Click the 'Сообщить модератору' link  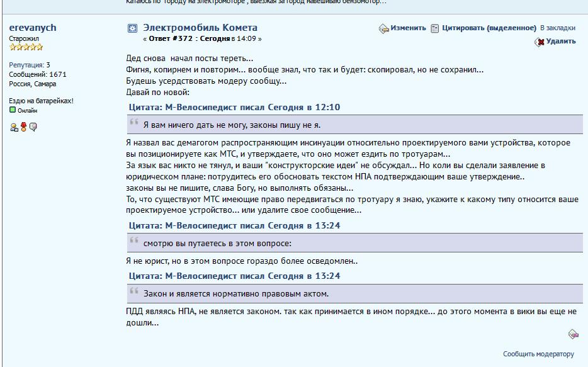coord(538,354)
